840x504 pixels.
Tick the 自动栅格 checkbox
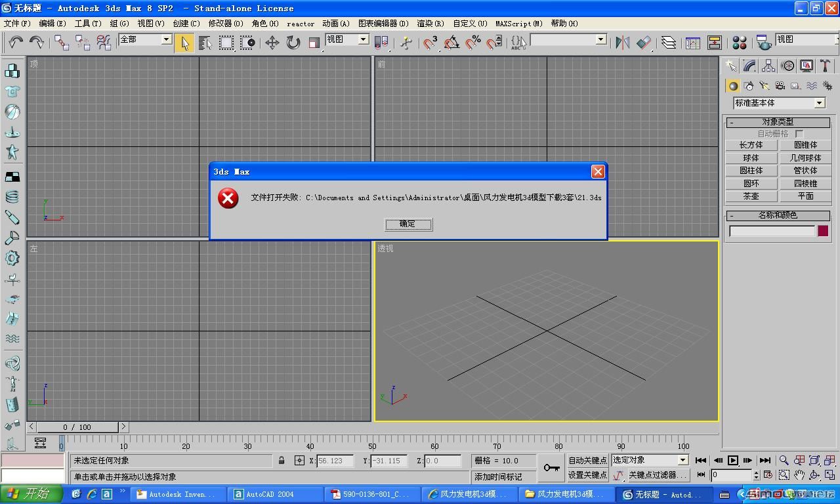[x=799, y=134]
